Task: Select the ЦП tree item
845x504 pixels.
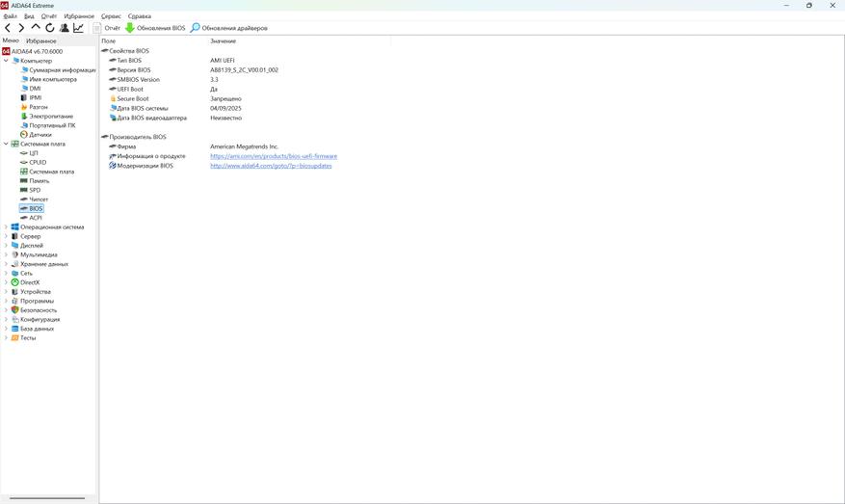Action: coord(29,153)
